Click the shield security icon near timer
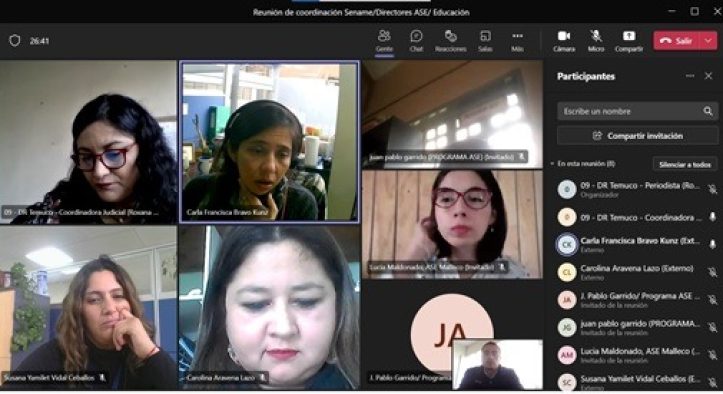This screenshot has height=394, width=723. point(15,41)
